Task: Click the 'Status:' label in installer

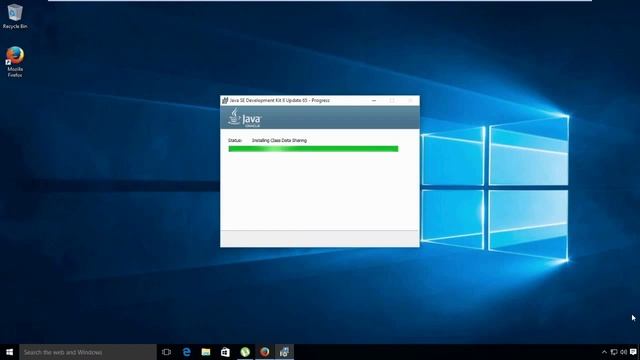Action: point(235,140)
